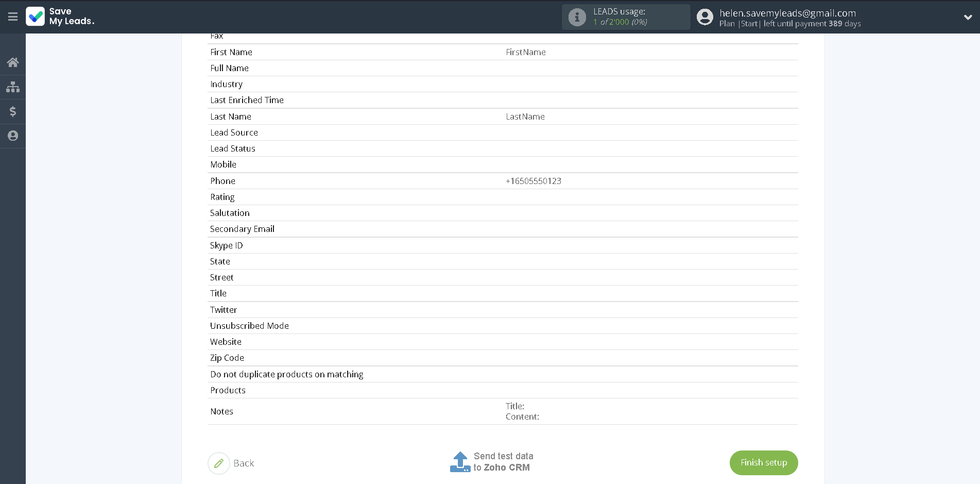Open the billing dollar icon
This screenshot has height=484, width=980.
(13, 111)
